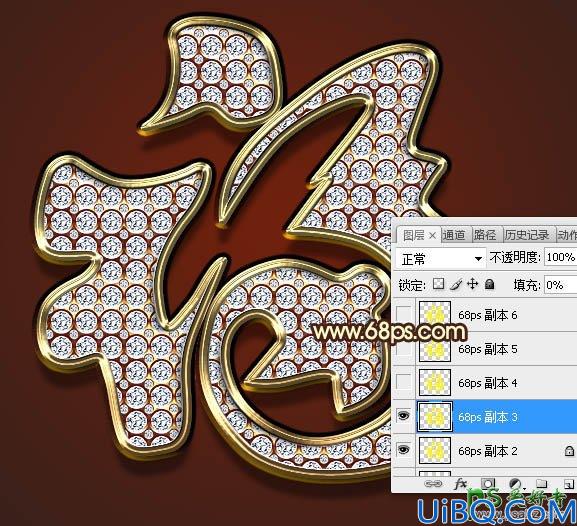
Task: Hide the 68ps 副本 2 layer
Action: 404,450
